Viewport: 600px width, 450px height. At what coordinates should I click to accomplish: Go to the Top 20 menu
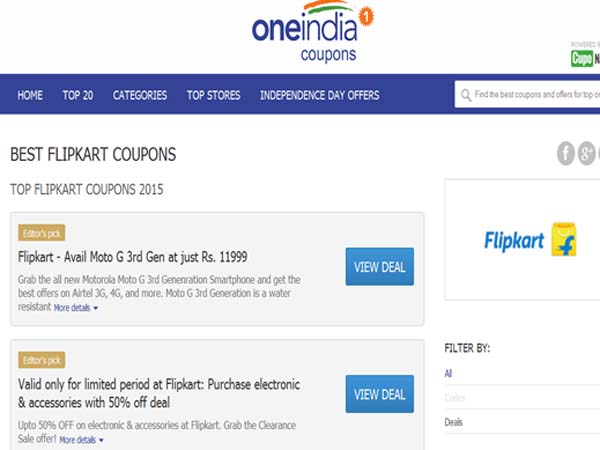[x=78, y=96]
